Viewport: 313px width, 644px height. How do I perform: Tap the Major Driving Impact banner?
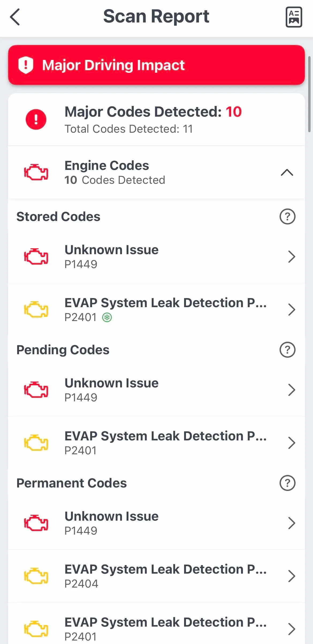tap(156, 65)
